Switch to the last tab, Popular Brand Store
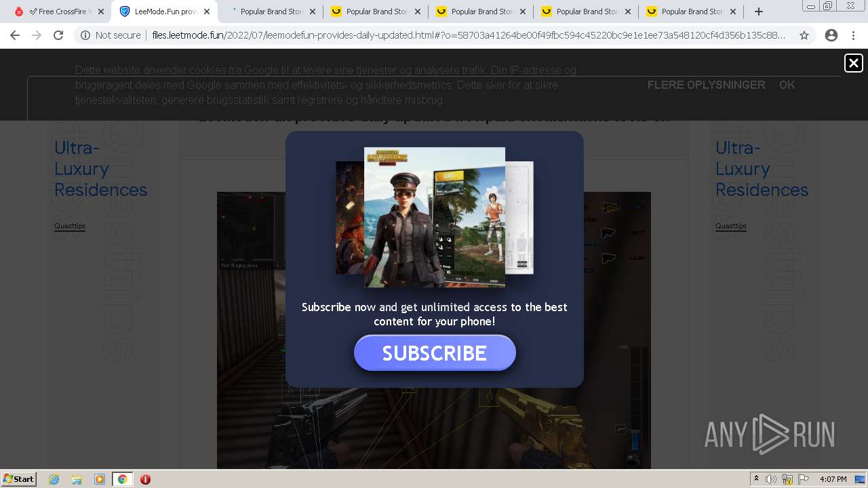This screenshot has width=868, height=488. [692, 12]
